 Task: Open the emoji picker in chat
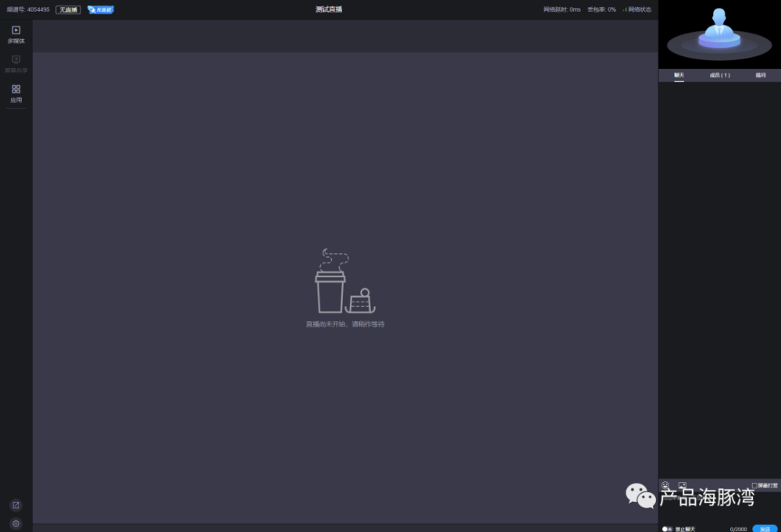coord(665,485)
